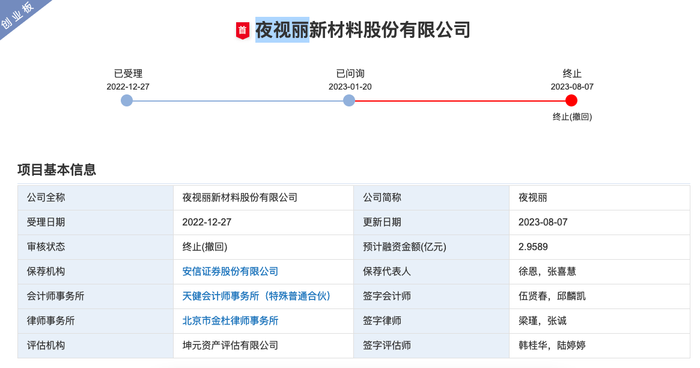
Task: Click the 韩桂华，陆婷婷 appraisers cell
Action: pyautogui.click(x=600, y=345)
